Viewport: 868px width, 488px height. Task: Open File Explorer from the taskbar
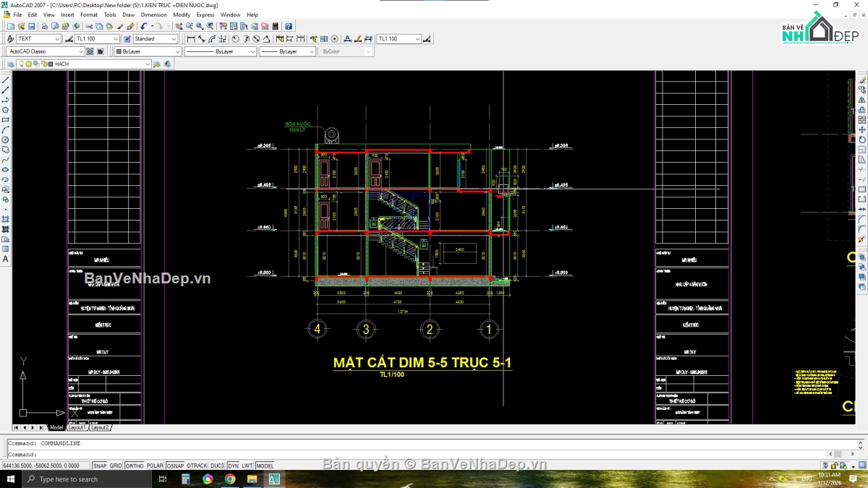[252, 479]
